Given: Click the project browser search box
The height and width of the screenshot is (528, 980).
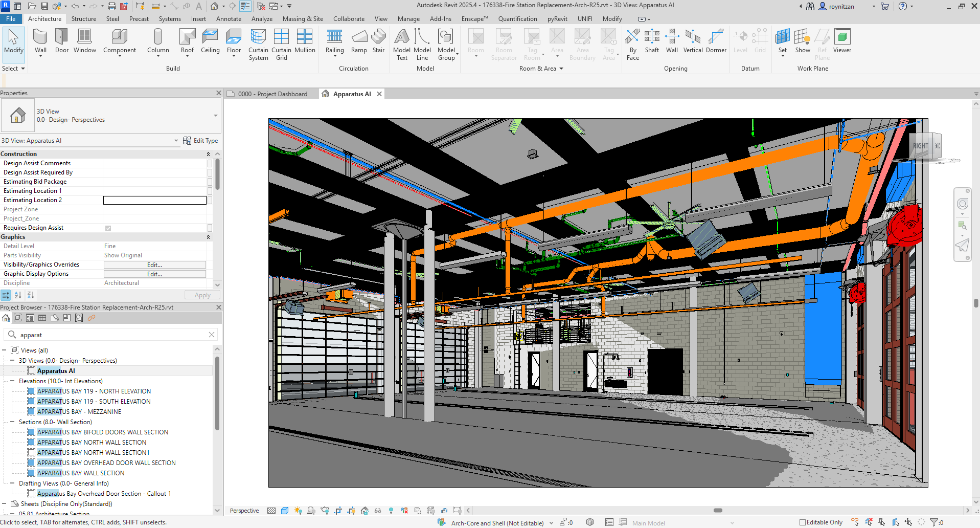Looking at the screenshot, I should (x=111, y=335).
